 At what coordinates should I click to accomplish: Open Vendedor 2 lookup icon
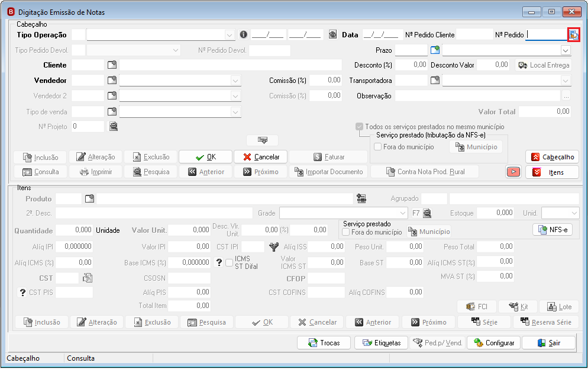112,96
